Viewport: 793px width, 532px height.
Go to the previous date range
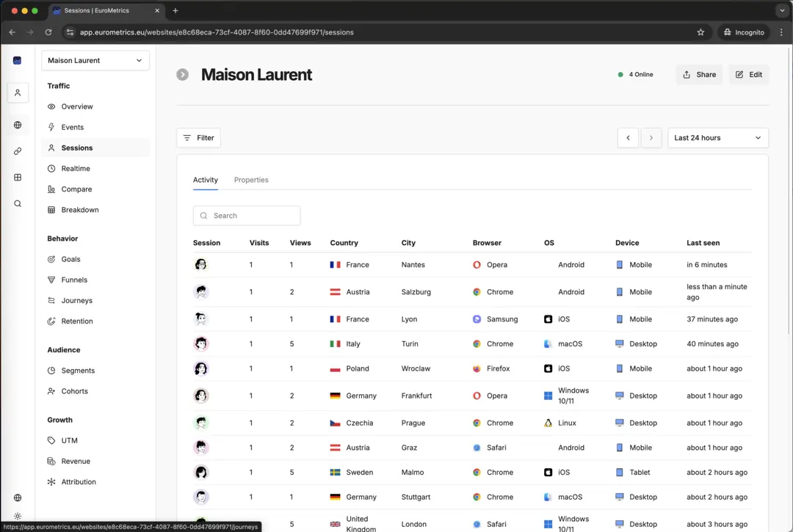[x=628, y=138]
